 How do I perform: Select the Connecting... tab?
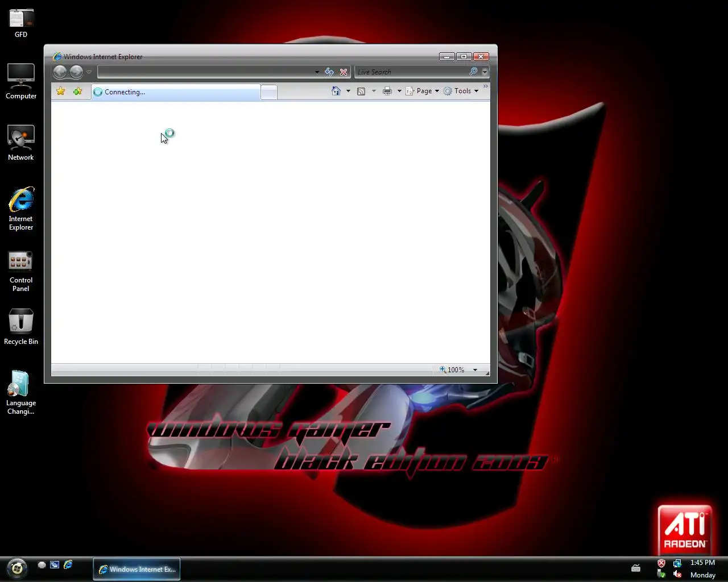pos(176,92)
